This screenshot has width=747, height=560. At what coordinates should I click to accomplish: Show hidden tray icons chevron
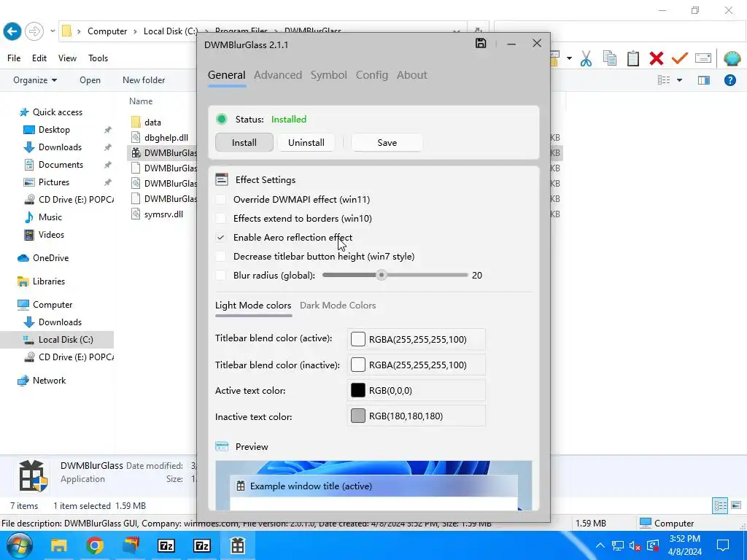(600, 545)
